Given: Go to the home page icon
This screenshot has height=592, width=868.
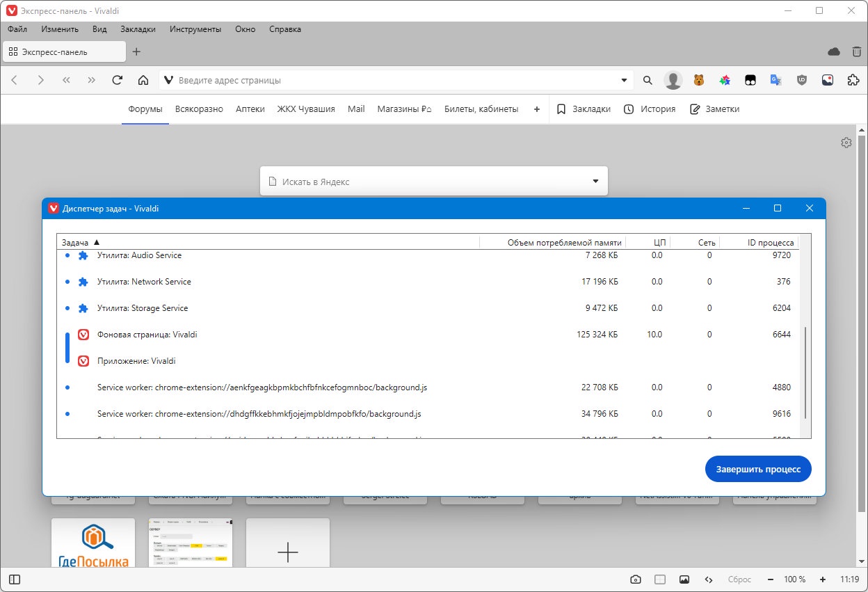Looking at the screenshot, I should tap(143, 80).
